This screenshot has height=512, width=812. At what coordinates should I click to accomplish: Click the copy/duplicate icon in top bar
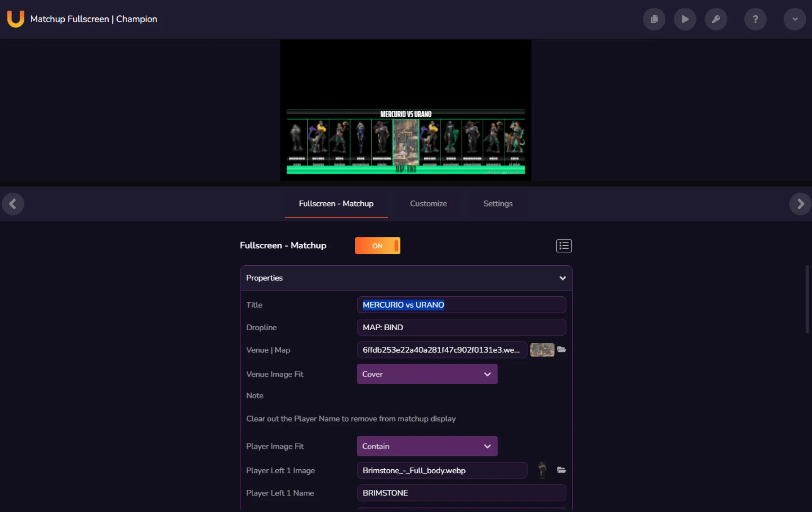click(654, 19)
